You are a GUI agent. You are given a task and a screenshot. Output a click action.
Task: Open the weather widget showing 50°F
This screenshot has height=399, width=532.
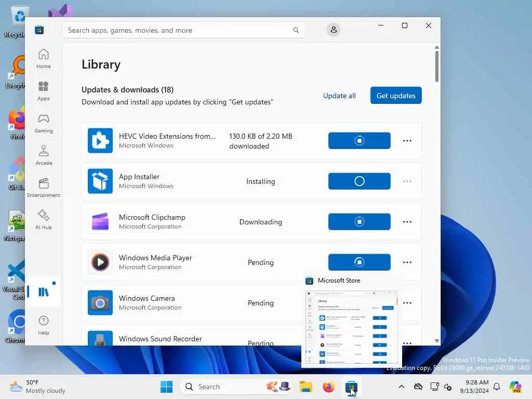coord(37,387)
